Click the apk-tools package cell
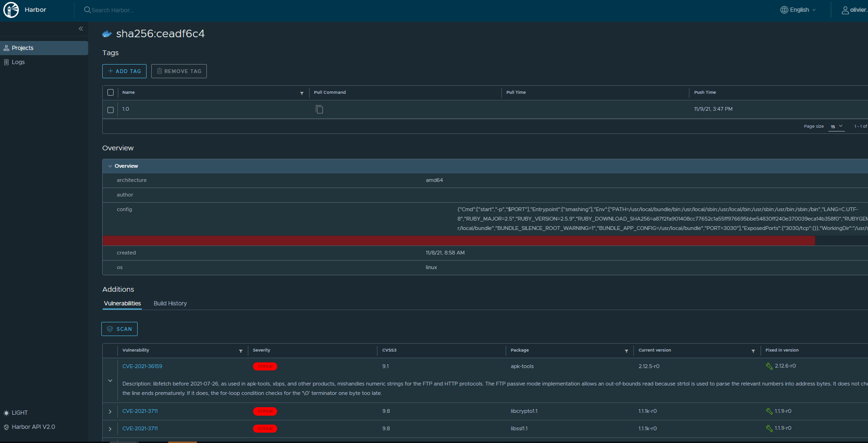This screenshot has width=868, height=443. 522,366
